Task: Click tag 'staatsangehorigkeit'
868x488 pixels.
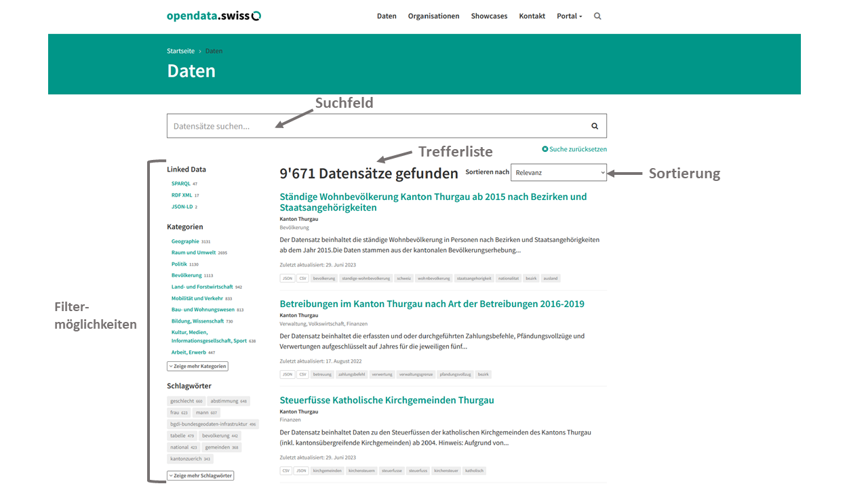Action: (474, 279)
